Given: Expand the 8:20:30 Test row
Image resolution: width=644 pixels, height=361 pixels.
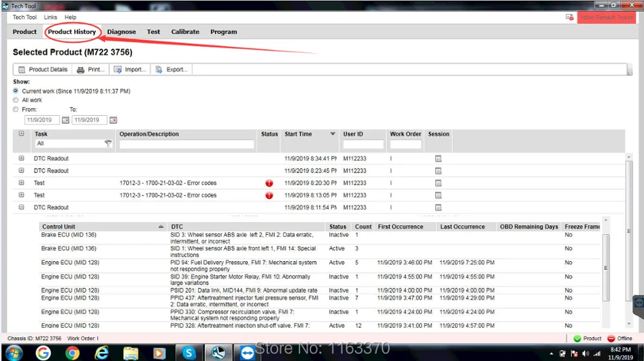Looking at the screenshot, I should [x=21, y=183].
